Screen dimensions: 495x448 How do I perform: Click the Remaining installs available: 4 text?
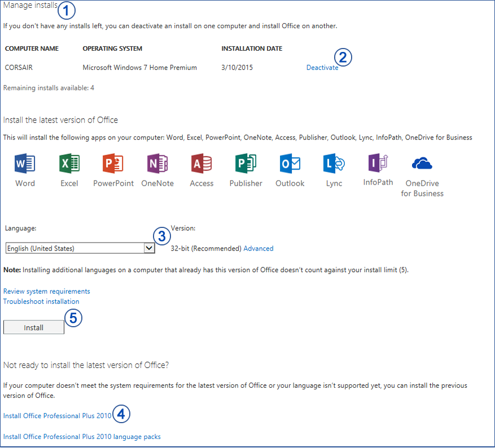(x=49, y=88)
